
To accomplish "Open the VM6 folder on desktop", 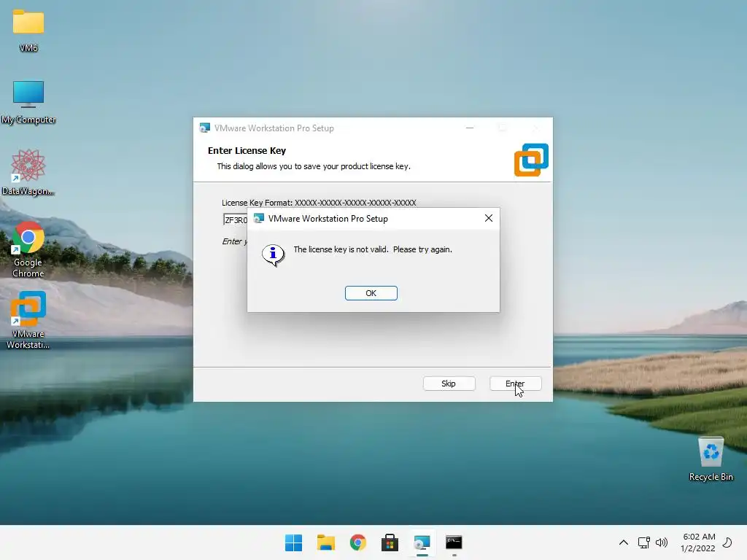I will click(x=28, y=29).
